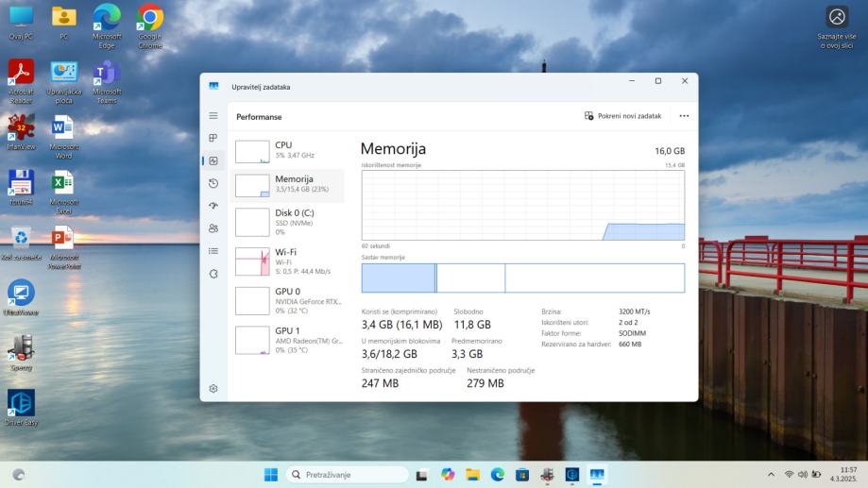Screen dimensions: 868x488
Task: Go to Services page icon
Action: click(213, 274)
